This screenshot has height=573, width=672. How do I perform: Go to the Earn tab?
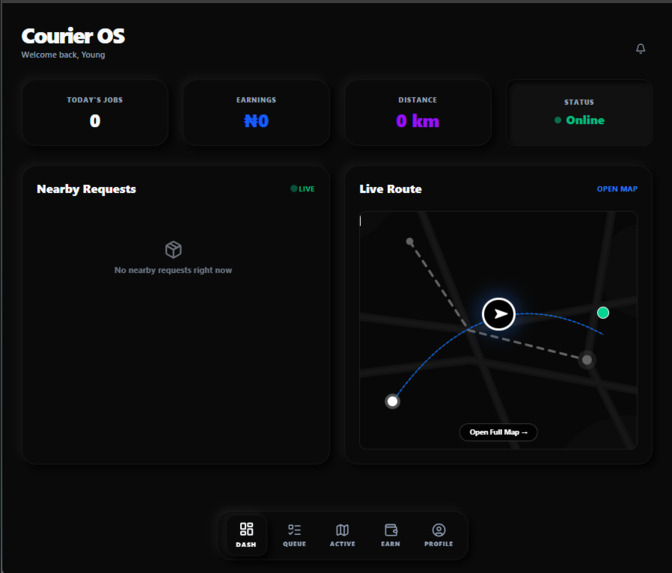(x=390, y=534)
